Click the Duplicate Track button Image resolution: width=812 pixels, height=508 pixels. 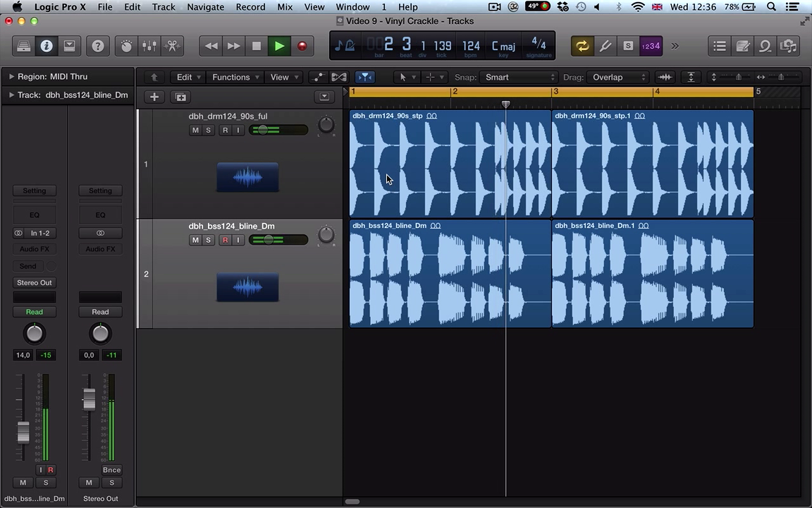pos(180,97)
